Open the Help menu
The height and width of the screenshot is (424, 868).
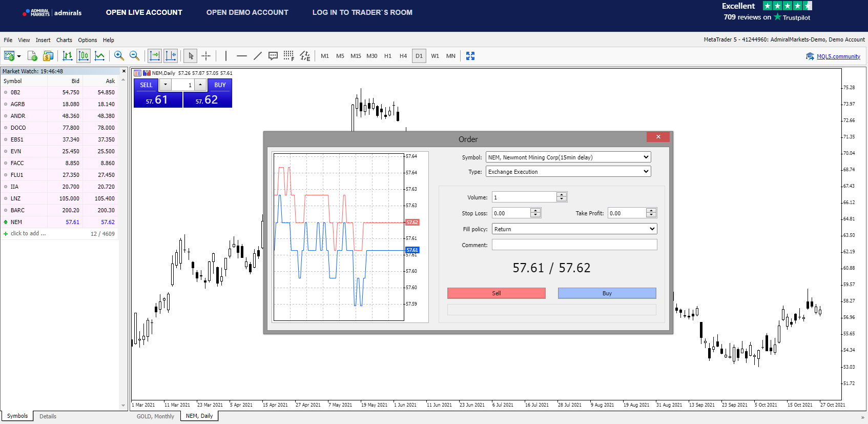pos(109,40)
